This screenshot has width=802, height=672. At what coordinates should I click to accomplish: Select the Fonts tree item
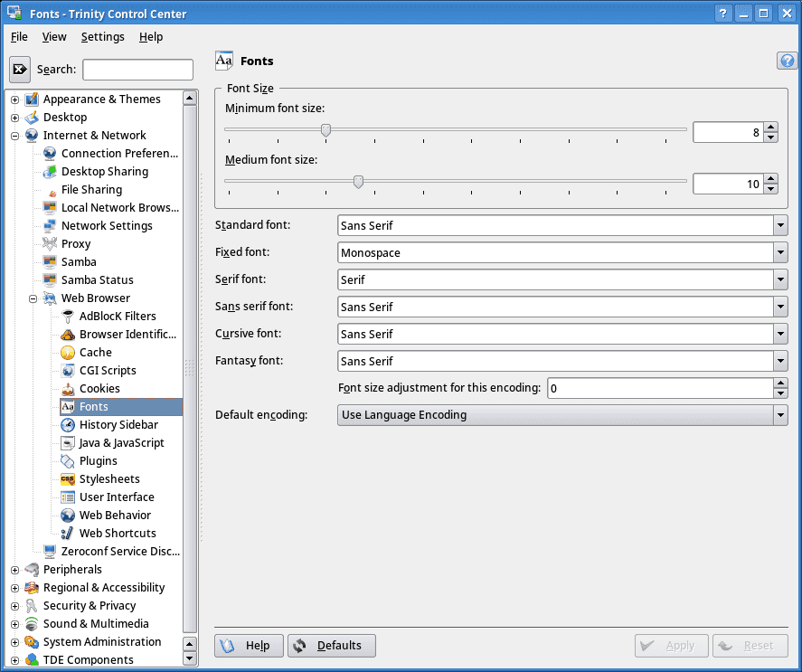pos(121,406)
